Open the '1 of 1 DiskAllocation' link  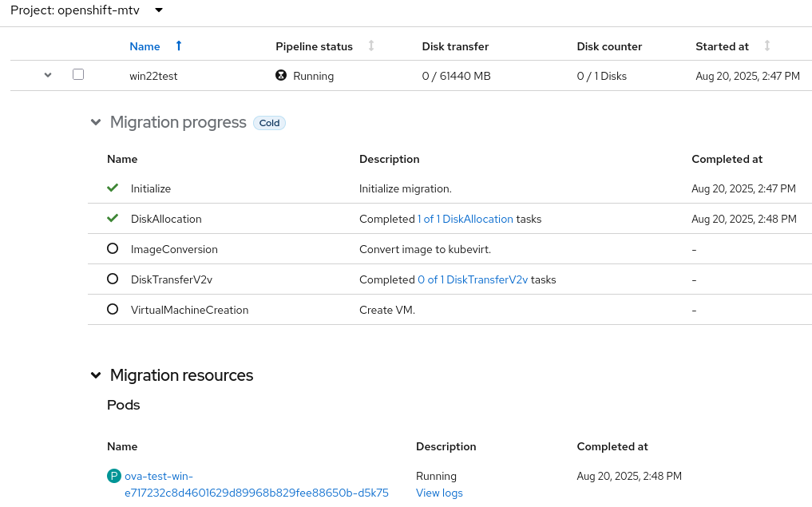click(x=465, y=219)
